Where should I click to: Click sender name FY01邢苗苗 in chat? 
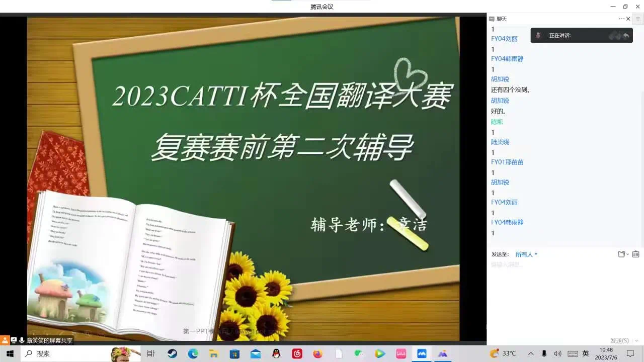point(507,162)
